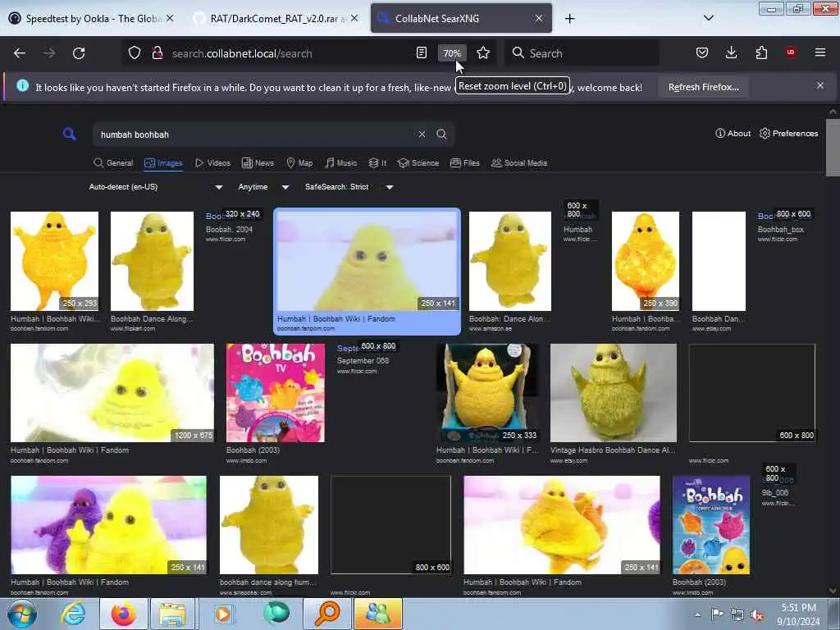Open boxed Humbah toy 250 x 333 image
Screen dimensions: 840x630
[487, 393]
